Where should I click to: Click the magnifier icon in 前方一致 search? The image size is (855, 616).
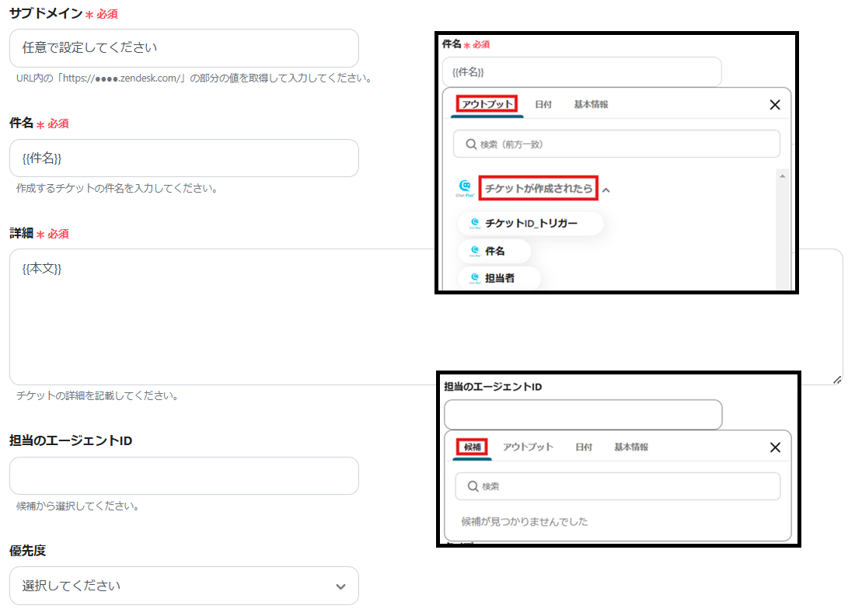click(x=471, y=144)
